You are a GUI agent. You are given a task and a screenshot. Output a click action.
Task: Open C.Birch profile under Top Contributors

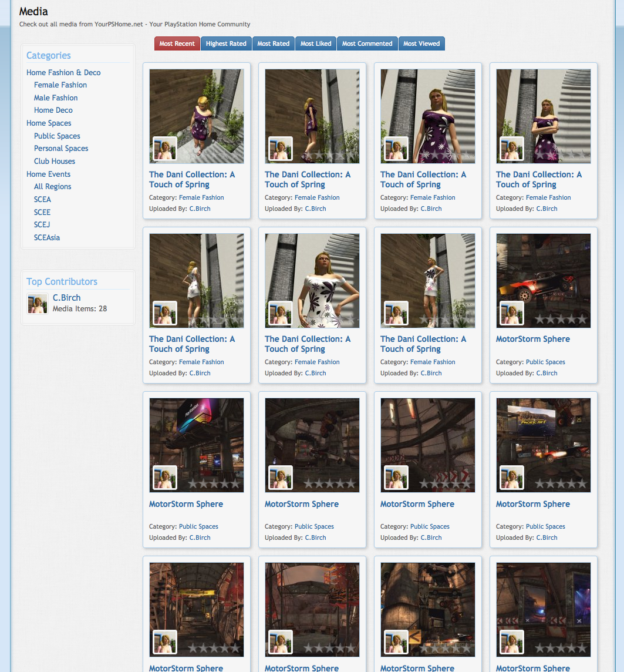pyautogui.click(x=66, y=298)
